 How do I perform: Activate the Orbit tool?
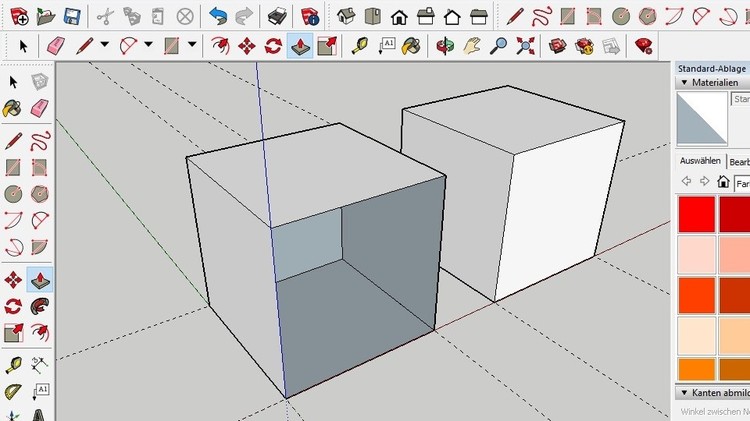(445, 46)
